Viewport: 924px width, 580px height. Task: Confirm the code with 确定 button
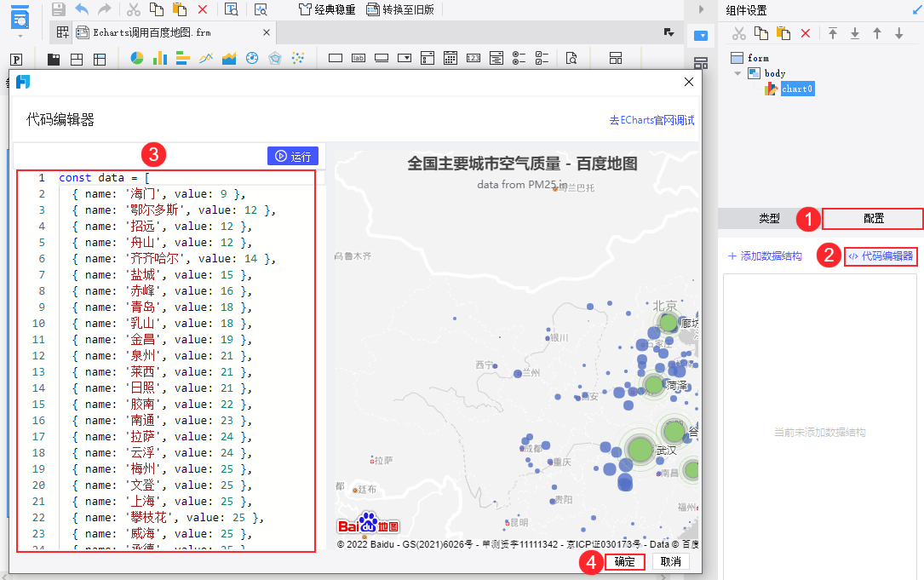pyautogui.click(x=624, y=562)
